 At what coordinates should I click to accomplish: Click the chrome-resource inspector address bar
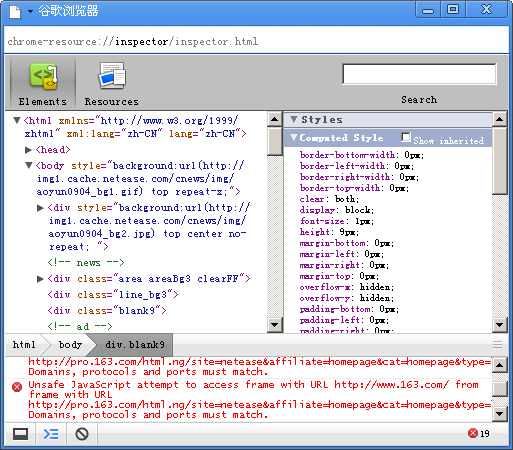tap(256, 41)
